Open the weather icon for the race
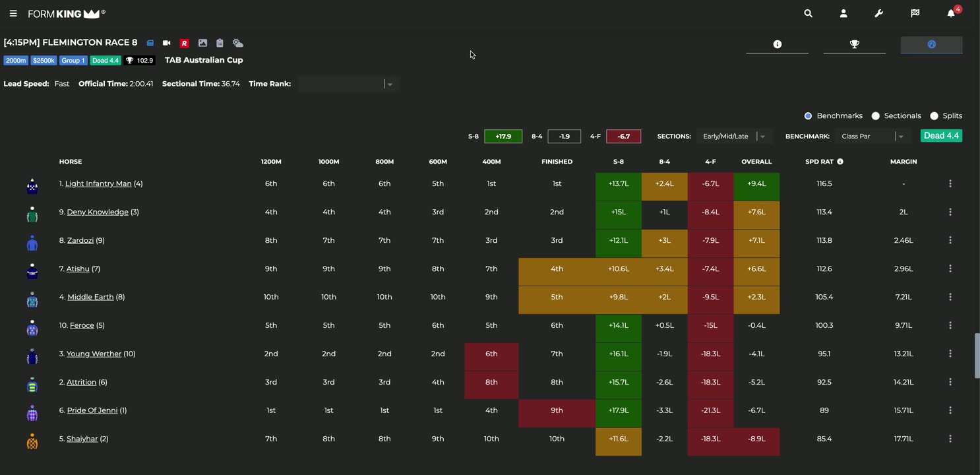The width and height of the screenshot is (980, 475). tap(238, 43)
